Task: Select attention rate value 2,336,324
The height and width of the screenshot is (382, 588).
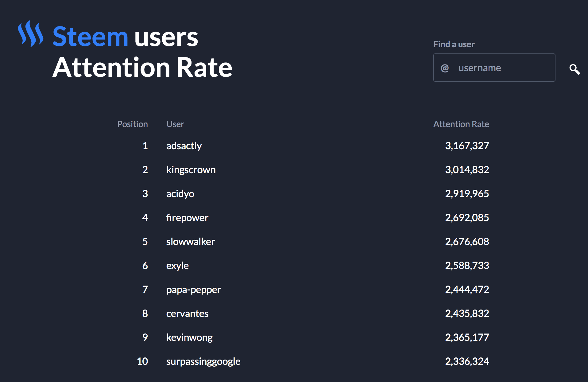Action: pyautogui.click(x=467, y=361)
